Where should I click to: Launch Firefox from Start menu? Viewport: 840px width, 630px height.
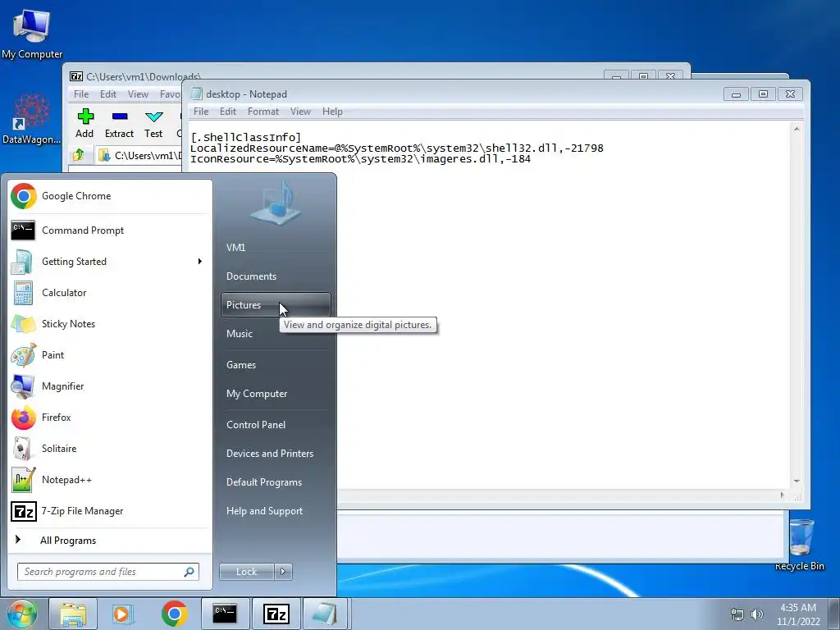pyautogui.click(x=109, y=418)
